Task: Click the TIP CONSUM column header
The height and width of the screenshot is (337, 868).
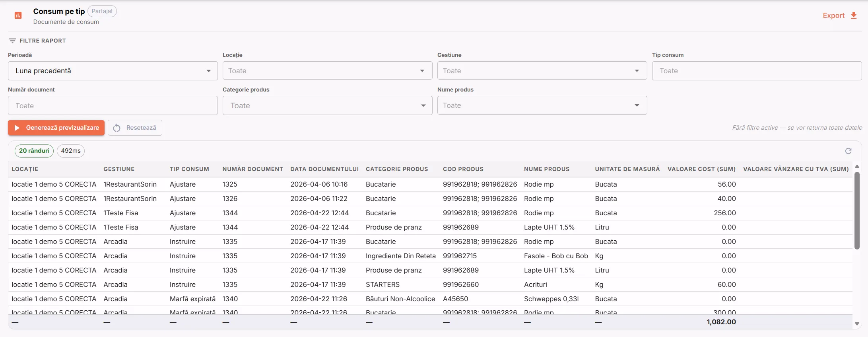Action: [x=189, y=169]
